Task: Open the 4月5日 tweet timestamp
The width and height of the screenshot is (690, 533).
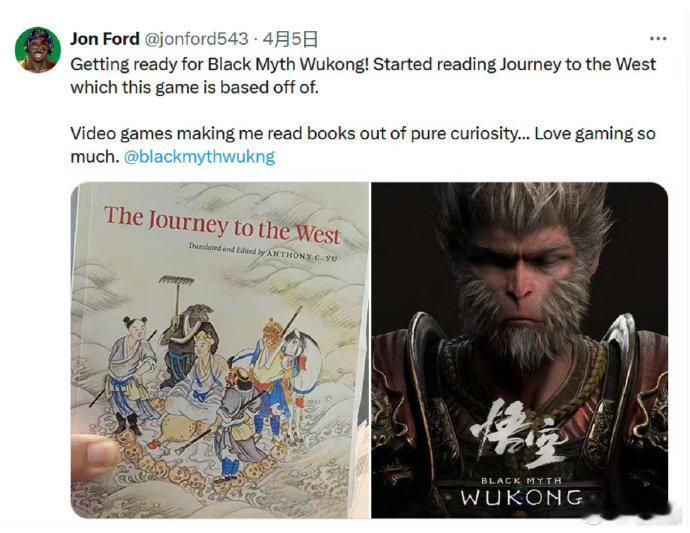Action: pos(290,39)
